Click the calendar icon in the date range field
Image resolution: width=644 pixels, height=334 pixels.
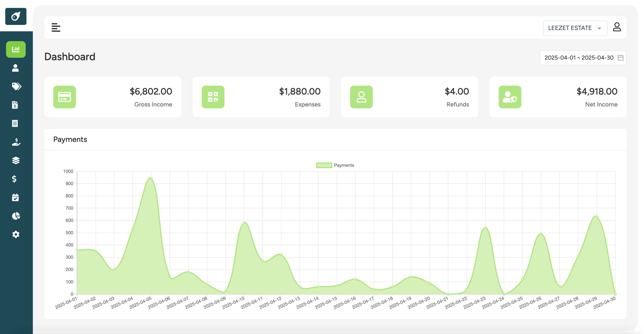tap(620, 58)
